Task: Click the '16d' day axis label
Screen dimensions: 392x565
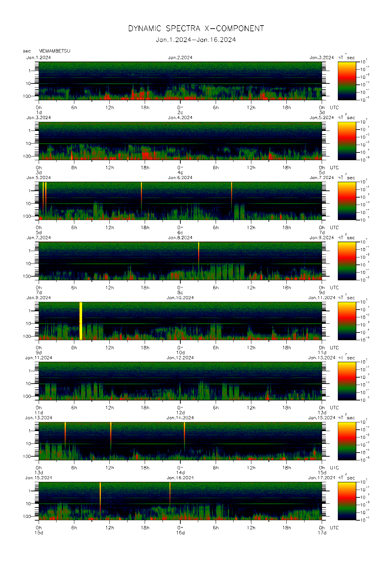Action: click(180, 533)
